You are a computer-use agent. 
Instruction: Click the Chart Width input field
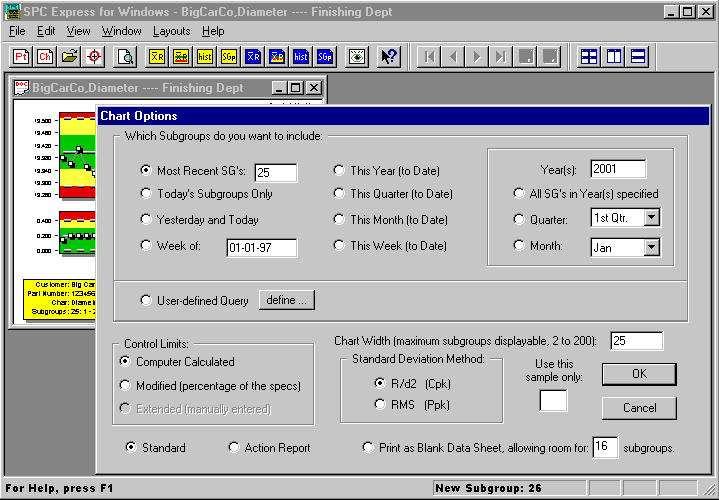(636, 341)
